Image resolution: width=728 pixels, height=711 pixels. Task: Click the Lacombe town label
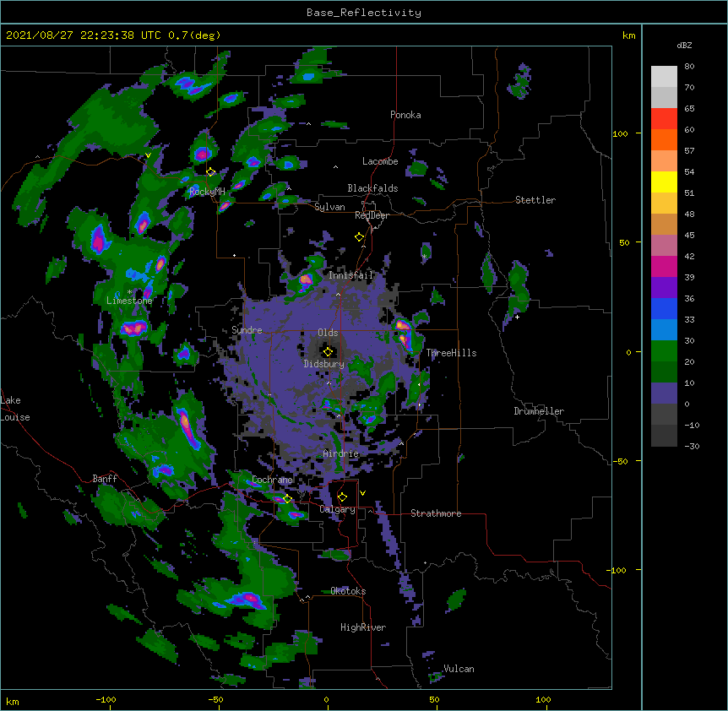click(380, 161)
